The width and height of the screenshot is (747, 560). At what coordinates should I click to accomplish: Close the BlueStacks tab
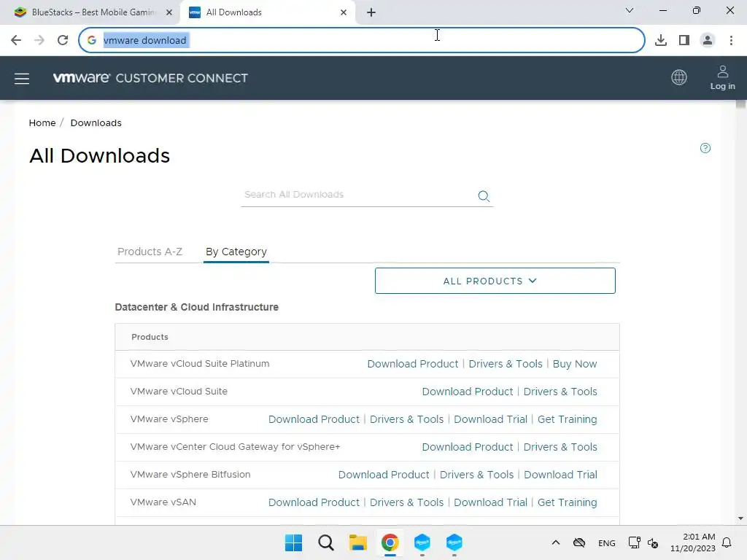169,12
